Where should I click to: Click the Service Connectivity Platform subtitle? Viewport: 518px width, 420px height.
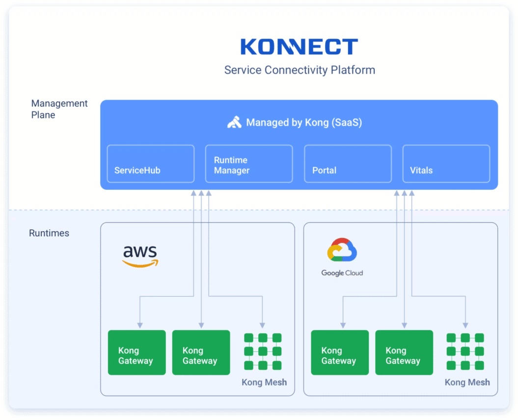[300, 70]
